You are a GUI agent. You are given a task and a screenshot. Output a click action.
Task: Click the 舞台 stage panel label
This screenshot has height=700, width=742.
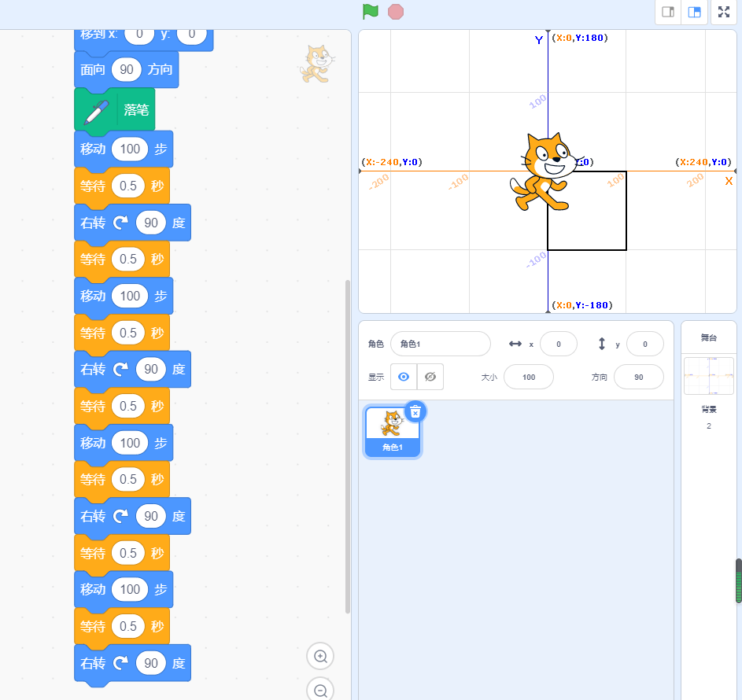point(708,337)
